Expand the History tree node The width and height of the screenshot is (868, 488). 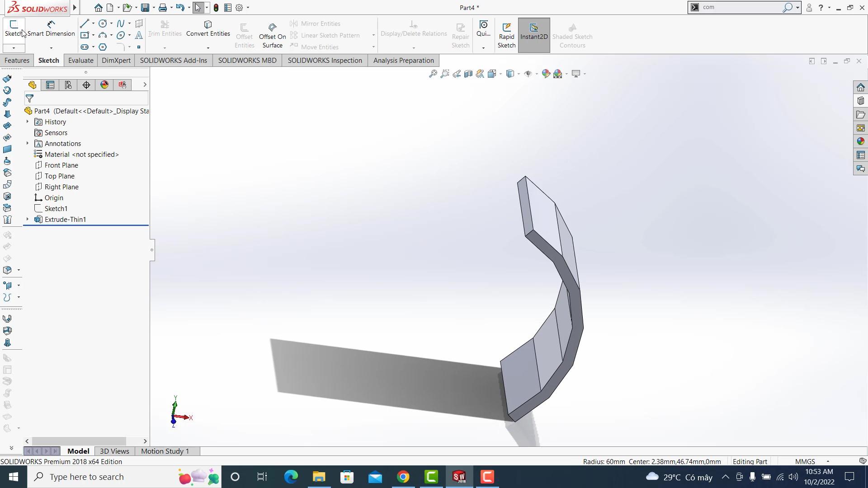[x=27, y=122]
